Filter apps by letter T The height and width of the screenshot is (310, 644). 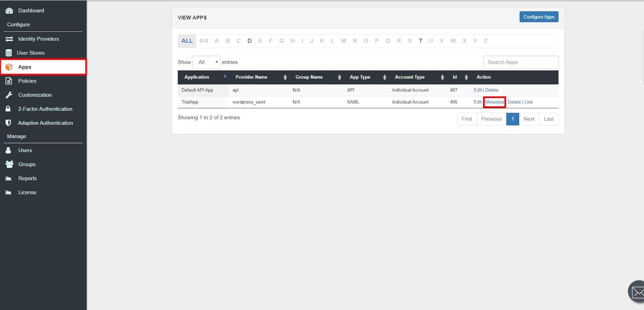[420, 41]
